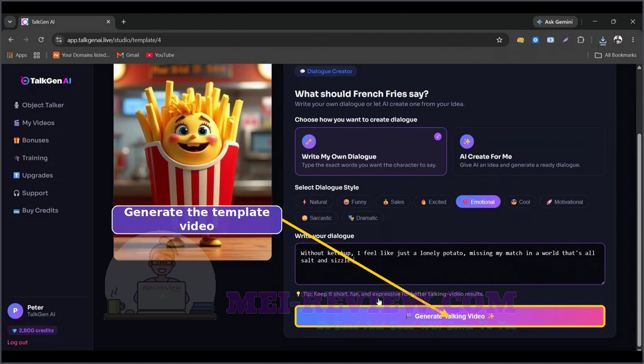Click the browser back arrow

click(x=11, y=40)
